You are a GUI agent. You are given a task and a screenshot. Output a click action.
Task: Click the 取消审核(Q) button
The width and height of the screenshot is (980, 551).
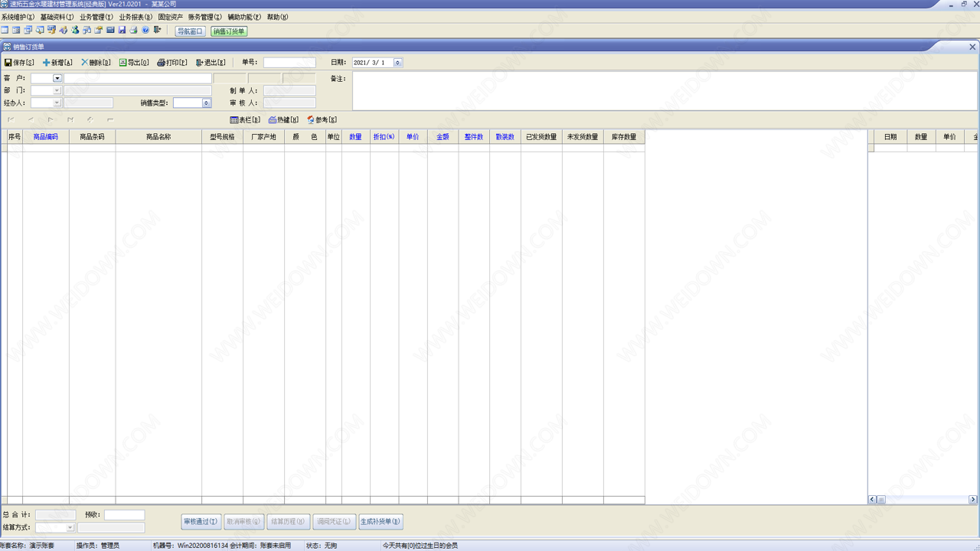pyautogui.click(x=244, y=522)
